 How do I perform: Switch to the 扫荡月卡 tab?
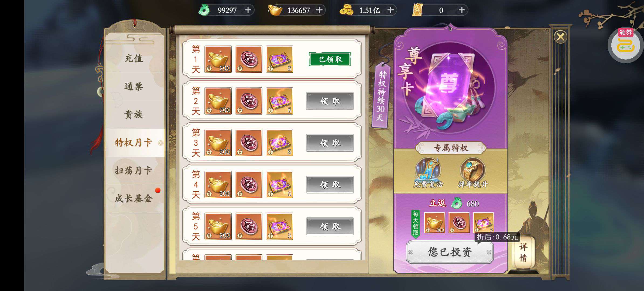pyautogui.click(x=134, y=171)
